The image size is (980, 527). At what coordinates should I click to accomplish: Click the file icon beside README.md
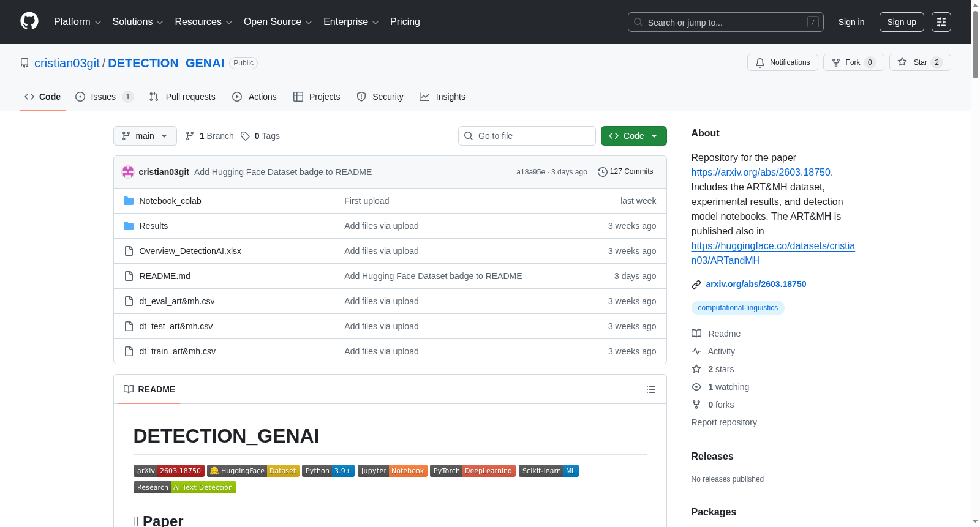pos(129,276)
